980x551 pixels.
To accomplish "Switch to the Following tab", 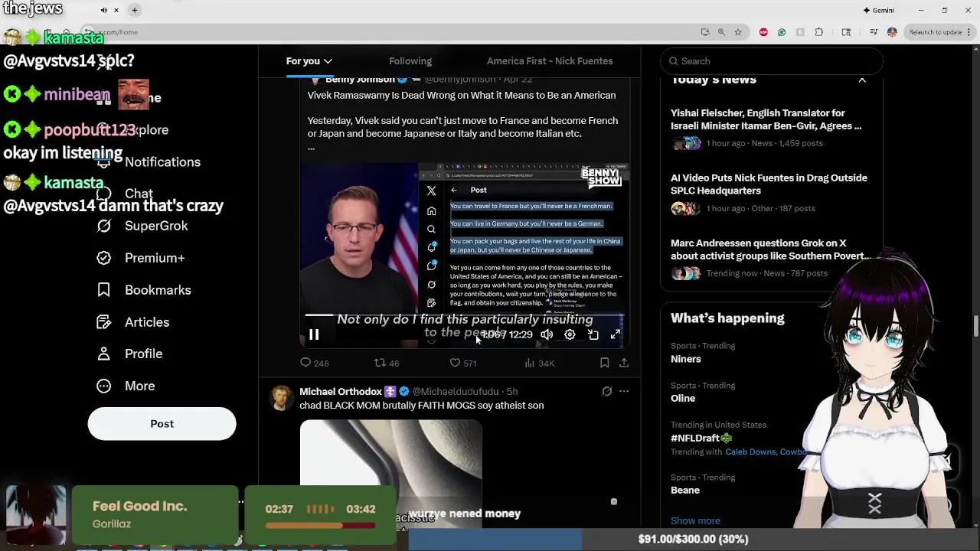I will (x=410, y=61).
